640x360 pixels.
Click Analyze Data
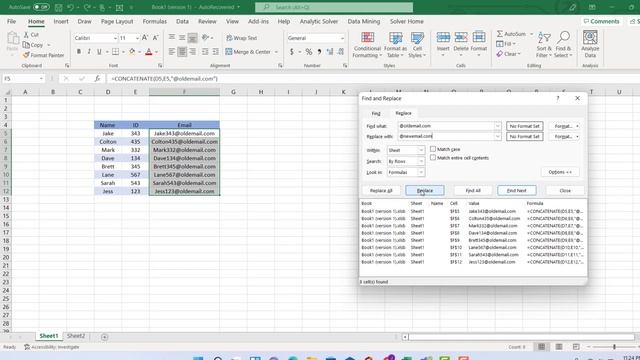[590, 44]
